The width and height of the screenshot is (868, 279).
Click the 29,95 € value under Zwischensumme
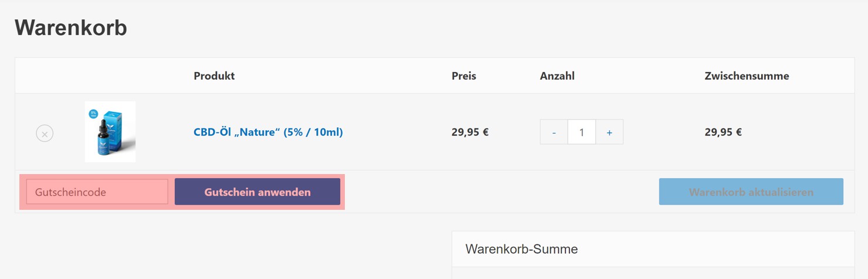pyautogui.click(x=723, y=132)
